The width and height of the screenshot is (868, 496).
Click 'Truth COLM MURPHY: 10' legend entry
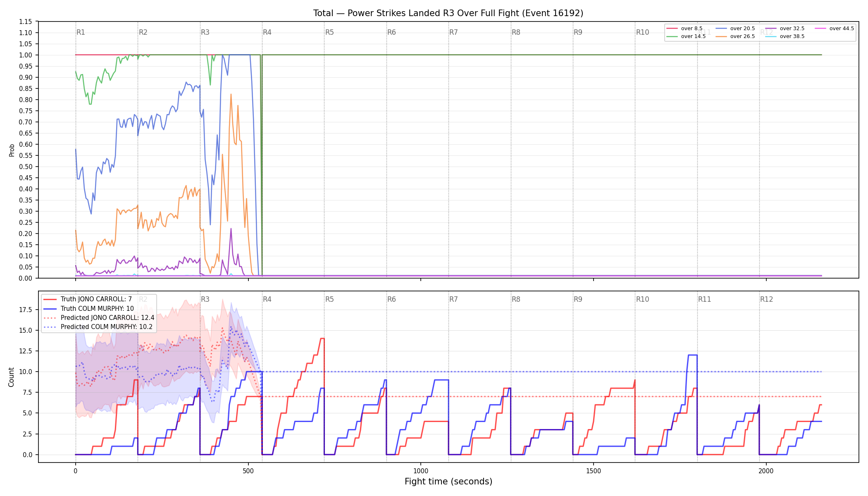pyautogui.click(x=88, y=308)
